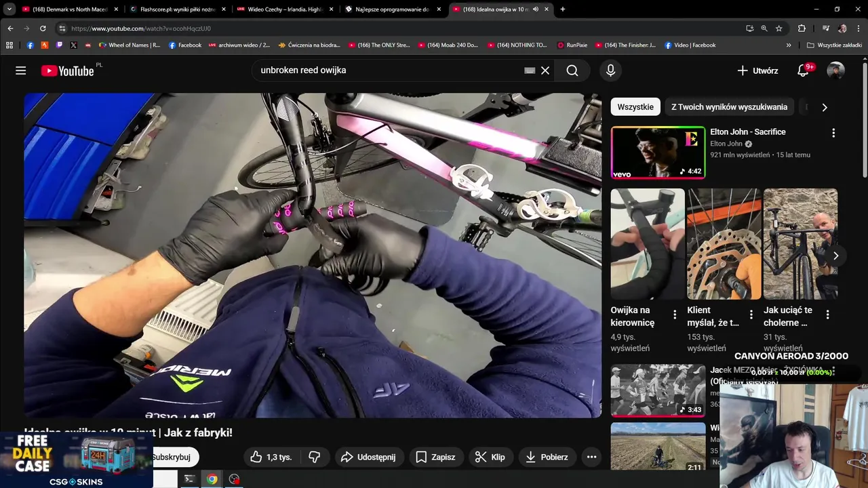Open the 'Moab 240 Do...' bookmark
The height and width of the screenshot is (488, 868).
pyautogui.click(x=448, y=45)
